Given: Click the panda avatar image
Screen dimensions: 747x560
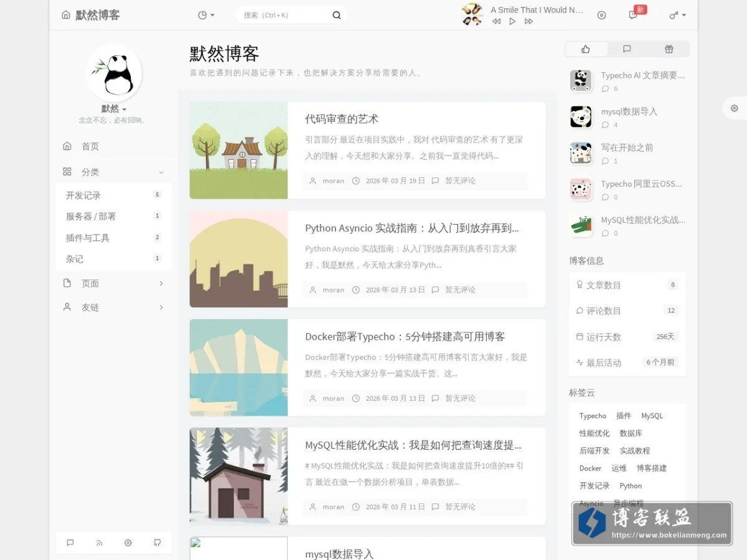Looking at the screenshot, I should pos(114,73).
